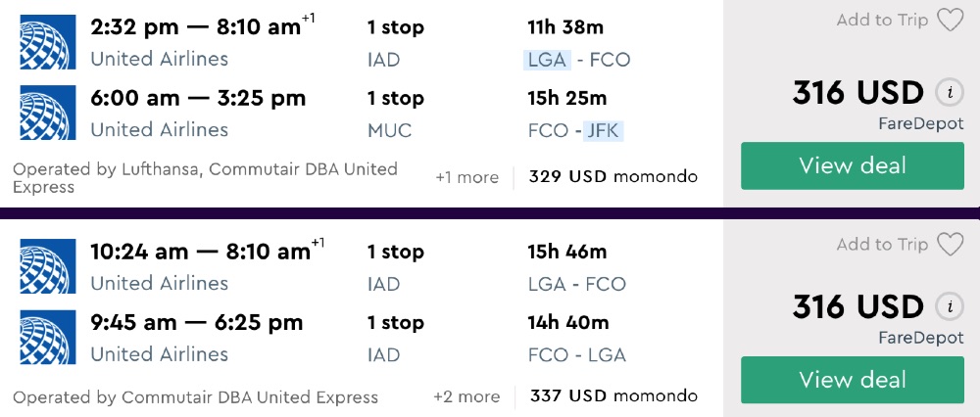This screenshot has width=980, height=417.
Task: Toggle Add to Trip on second result
Action: click(882, 244)
